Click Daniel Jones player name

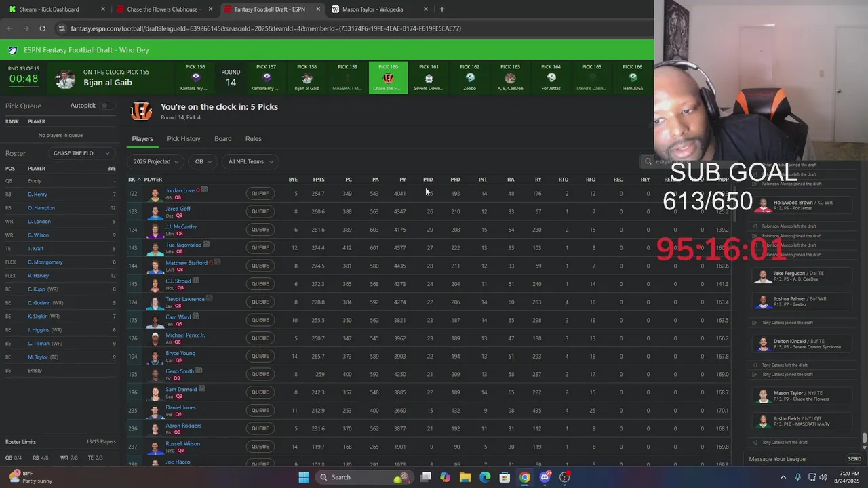pyautogui.click(x=180, y=407)
